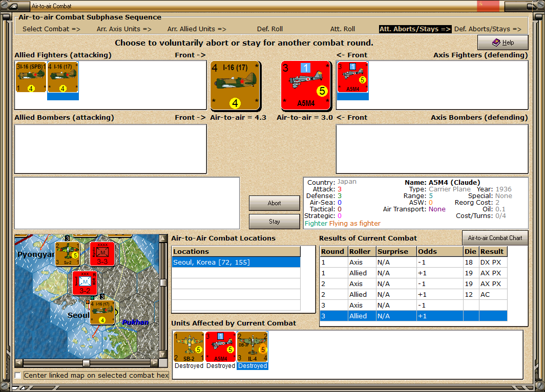Enable centering linked map on combat hex
This screenshot has height=392, width=545.
(x=17, y=375)
